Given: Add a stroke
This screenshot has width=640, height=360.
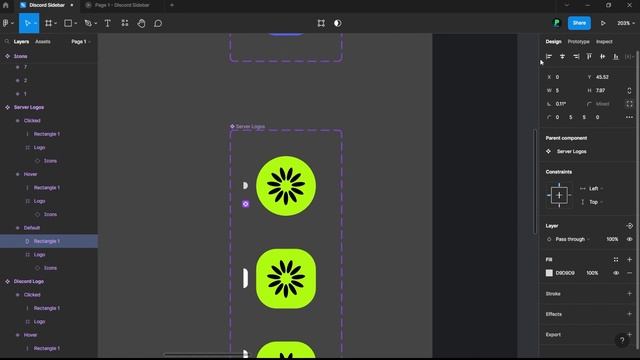Looking at the screenshot, I should pos(629,293).
